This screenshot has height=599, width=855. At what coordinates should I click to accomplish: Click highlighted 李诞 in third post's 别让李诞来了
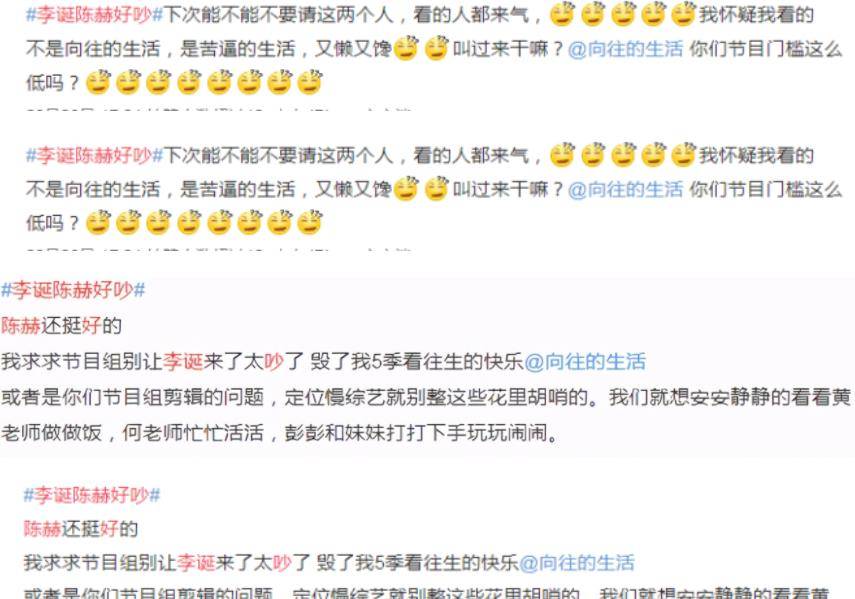(183, 361)
